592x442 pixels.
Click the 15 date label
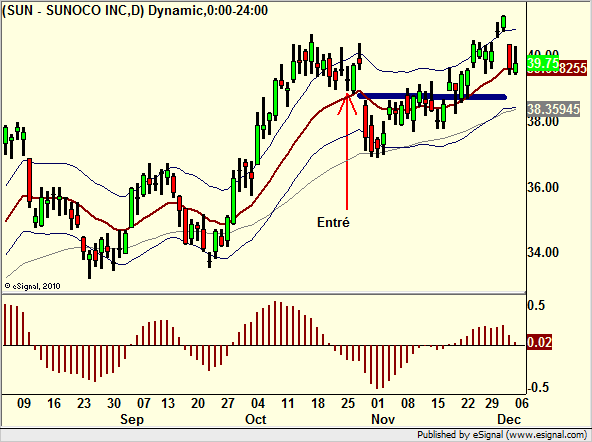click(438, 403)
